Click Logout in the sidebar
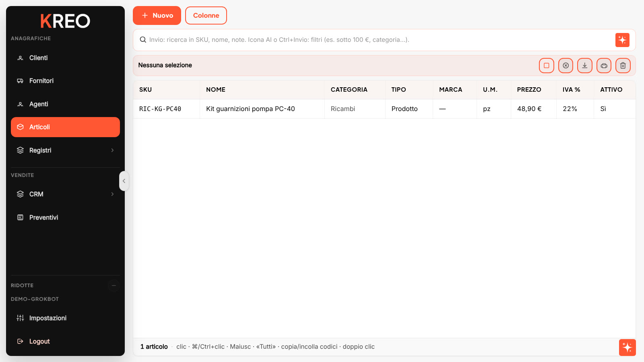Image resolution: width=644 pixels, height=362 pixels. click(65, 341)
